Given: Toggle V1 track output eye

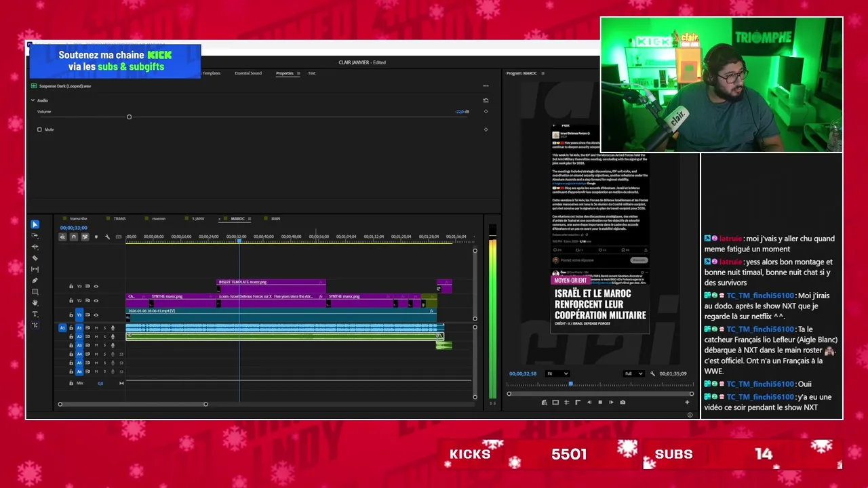Looking at the screenshot, I should tap(96, 314).
